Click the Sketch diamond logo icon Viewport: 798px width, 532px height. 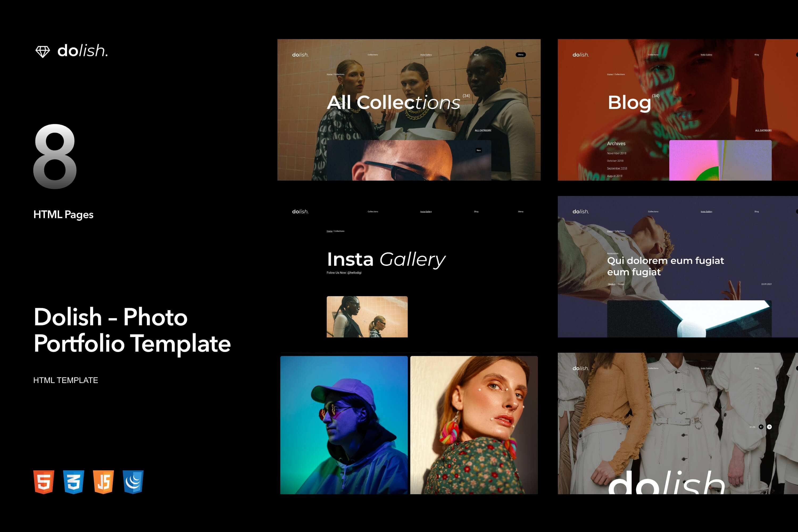[x=43, y=52]
